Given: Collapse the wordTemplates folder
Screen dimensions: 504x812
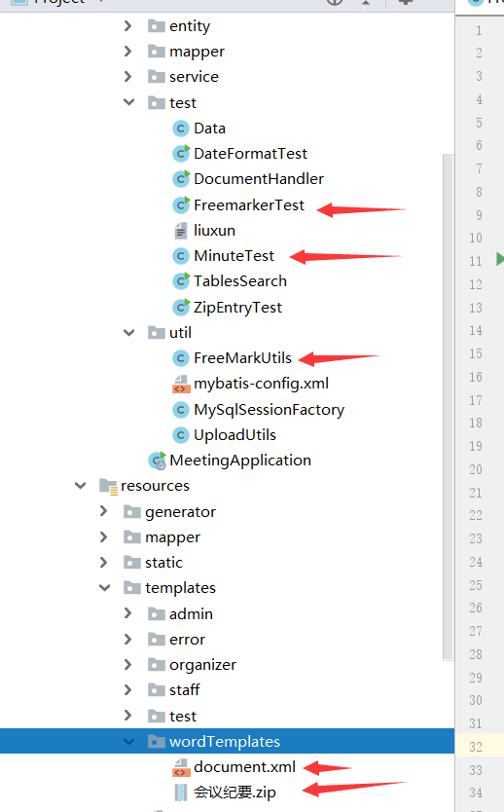Looking at the screenshot, I should [x=128, y=742].
